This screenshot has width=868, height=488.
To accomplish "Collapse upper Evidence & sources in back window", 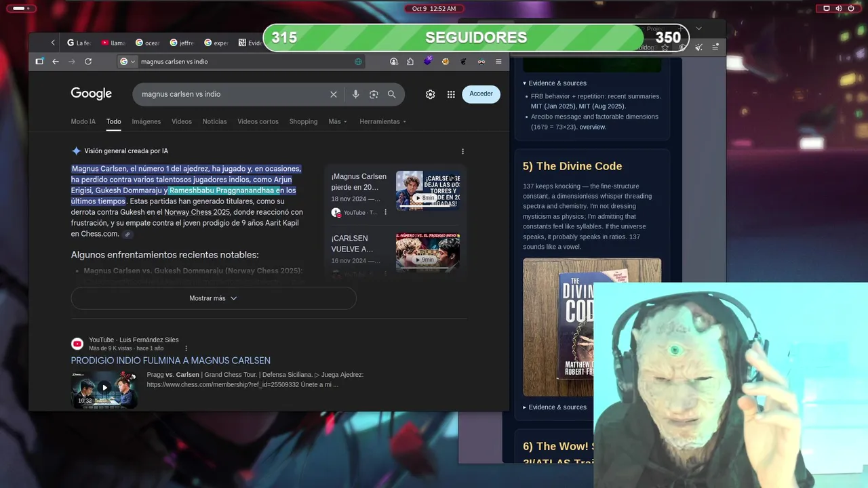I will tap(555, 83).
